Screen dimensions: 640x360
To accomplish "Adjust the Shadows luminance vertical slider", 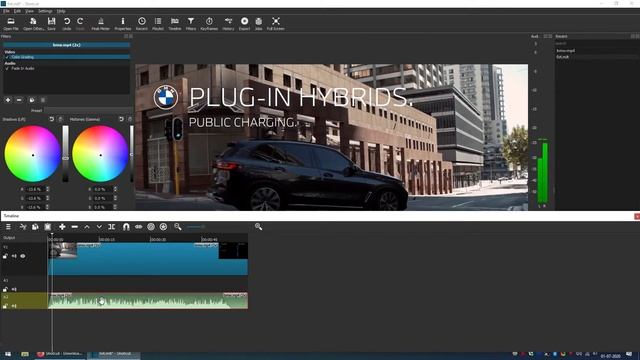I will [x=65, y=154].
